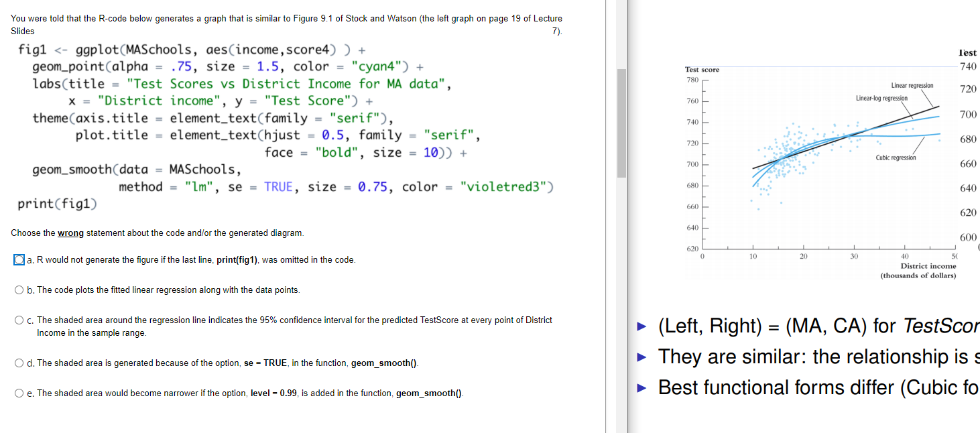Choose option c about 95% confidence interval

coord(19,320)
